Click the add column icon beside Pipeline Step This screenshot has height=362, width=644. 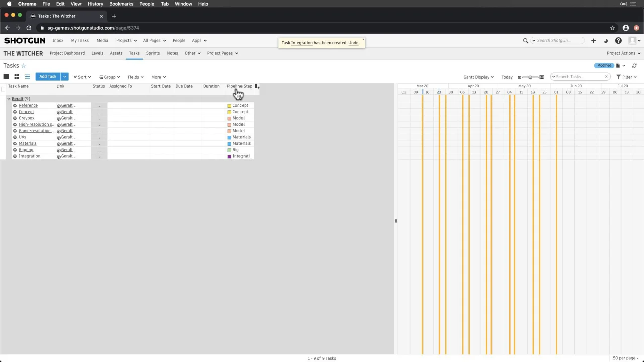coord(257,86)
